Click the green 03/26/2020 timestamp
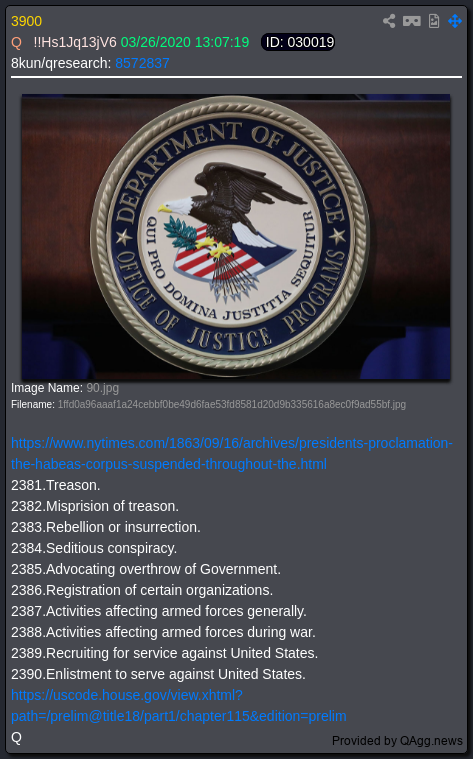This screenshot has width=473, height=759. 185,43
